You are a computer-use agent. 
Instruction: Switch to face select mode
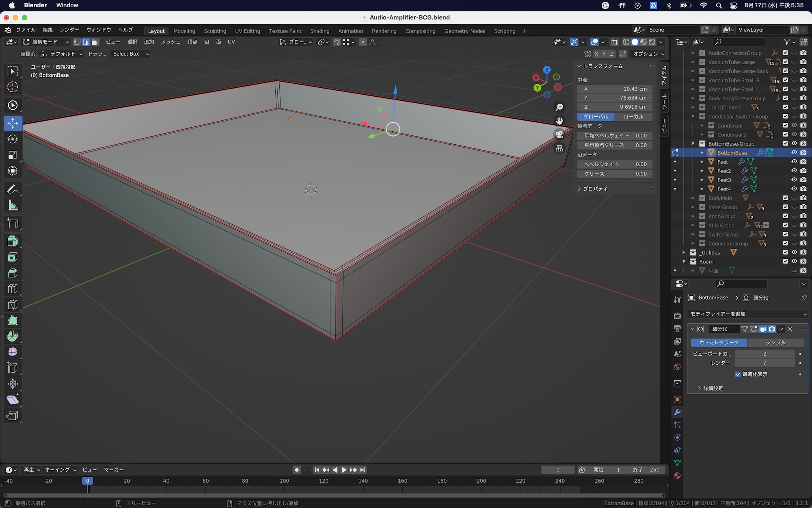[95, 42]
